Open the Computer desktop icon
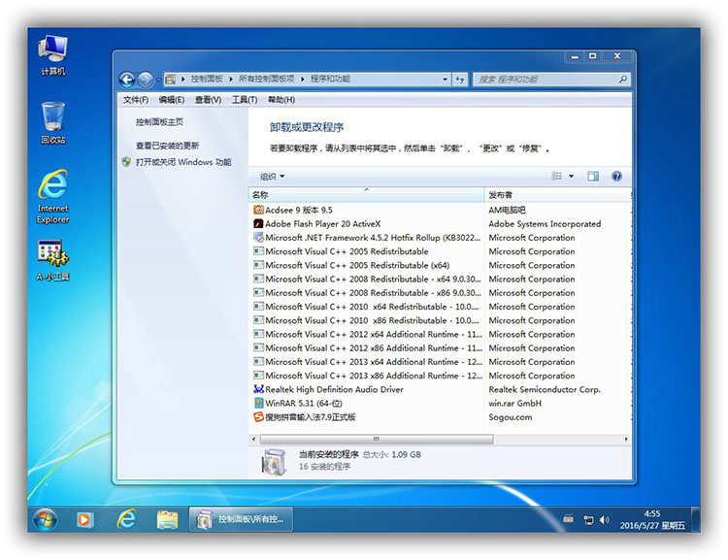The height and width of the screenshot is (560, 728). point(52,54)
